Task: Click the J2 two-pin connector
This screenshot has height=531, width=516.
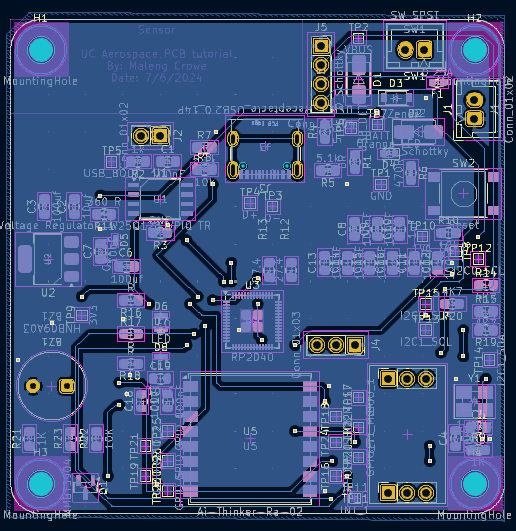Action: pyautogui.click(x=150, y=136)
